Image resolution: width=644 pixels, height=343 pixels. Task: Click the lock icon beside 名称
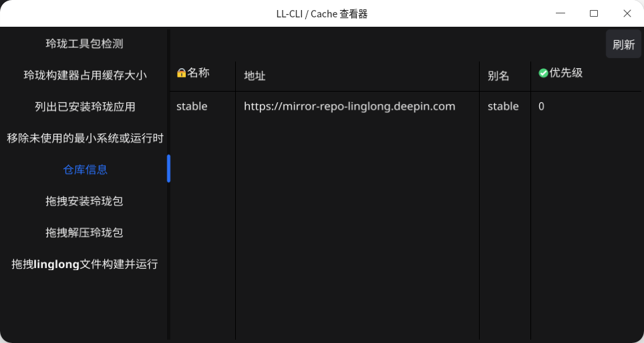tap(181, 73)
